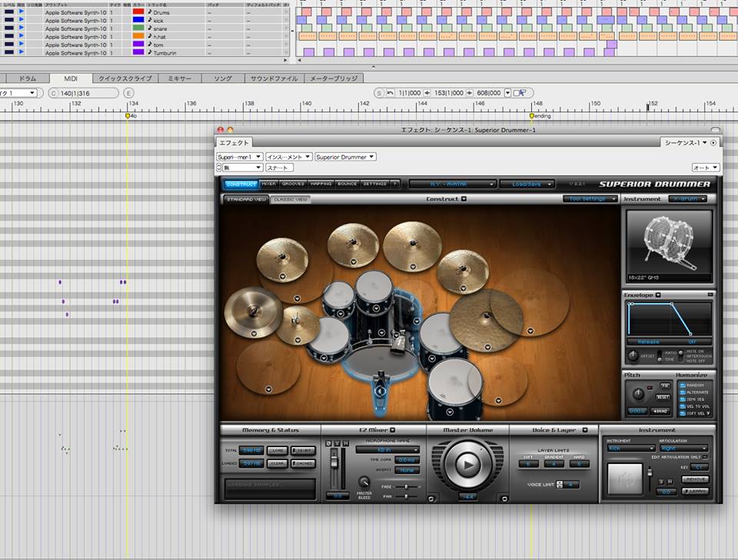This screenshot has height=560, width=738.
Task: Click the Load button in Memory & Status
Action: (x=278, y=450)
